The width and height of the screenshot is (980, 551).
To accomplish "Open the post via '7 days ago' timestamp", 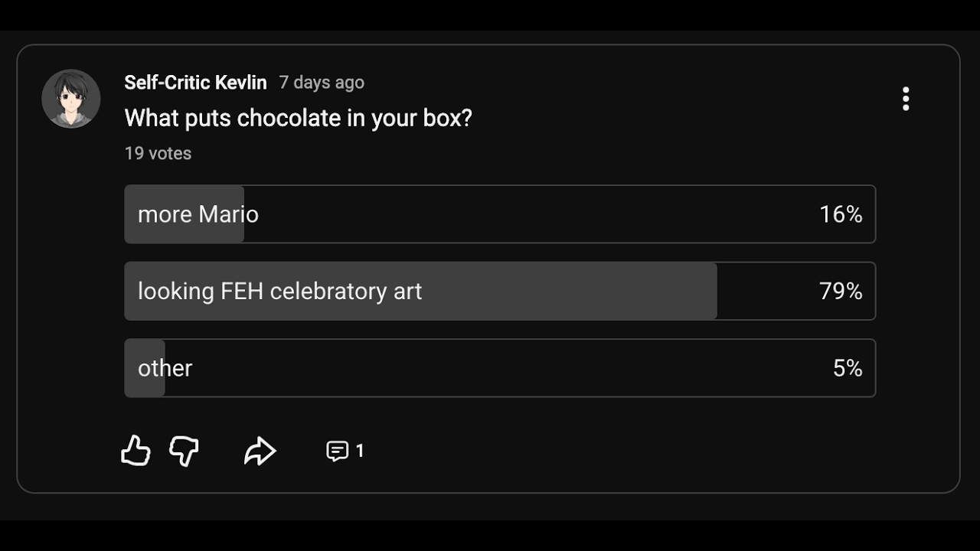I will click(322, 83).
